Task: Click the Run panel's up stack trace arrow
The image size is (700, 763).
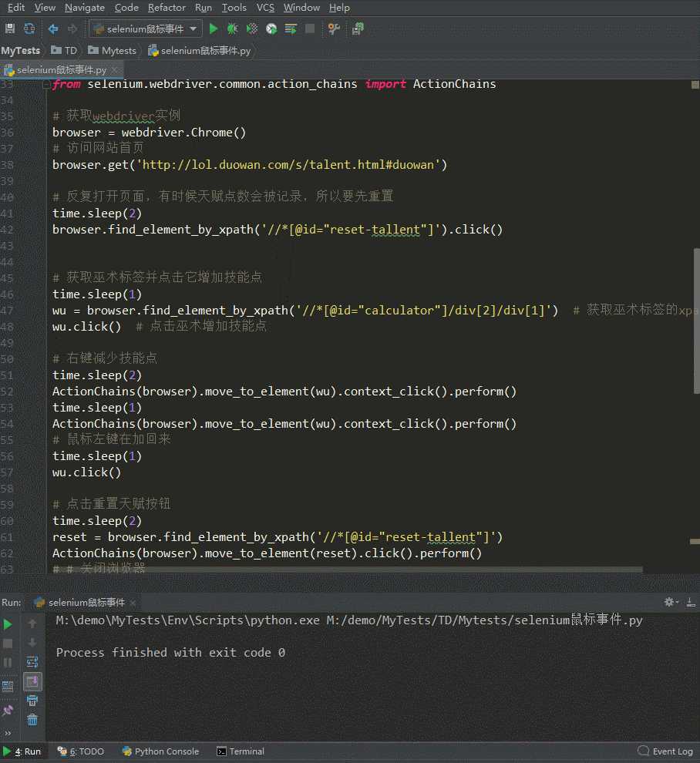Action: point(32,624)
